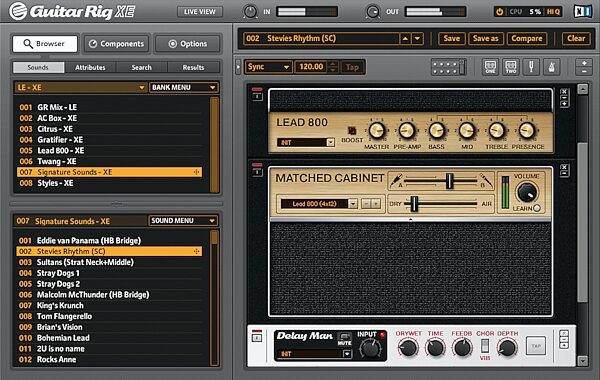Switch to the Options tab
The width and height of the screenshot is (600, 380).
188,44
